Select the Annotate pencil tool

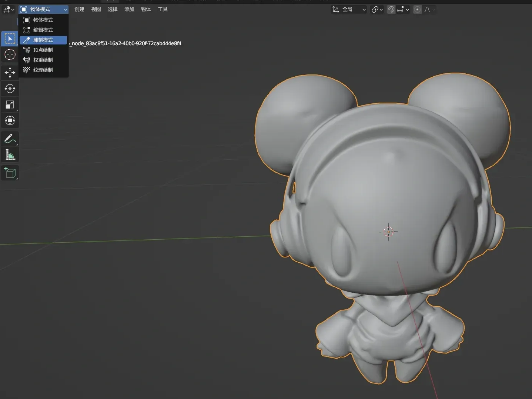point(10,139)
